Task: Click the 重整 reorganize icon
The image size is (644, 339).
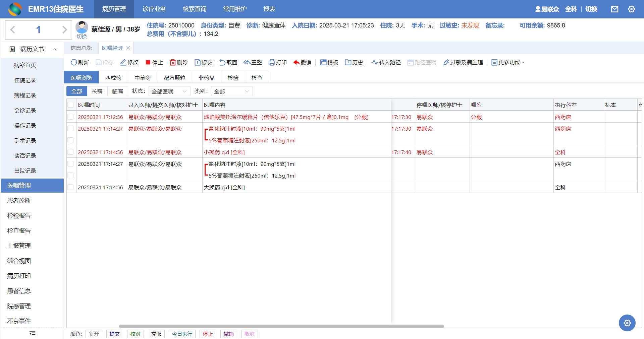Action: point(247,62)
